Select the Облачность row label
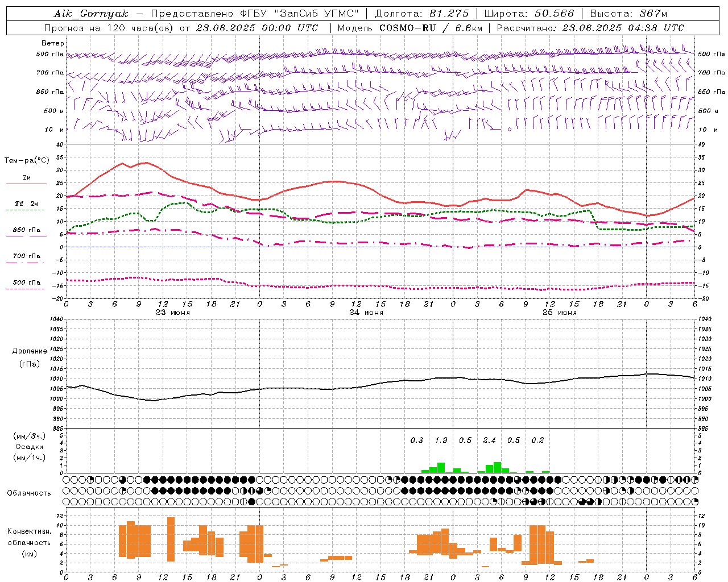Screen dimensions: 728x582 point(29,493)
